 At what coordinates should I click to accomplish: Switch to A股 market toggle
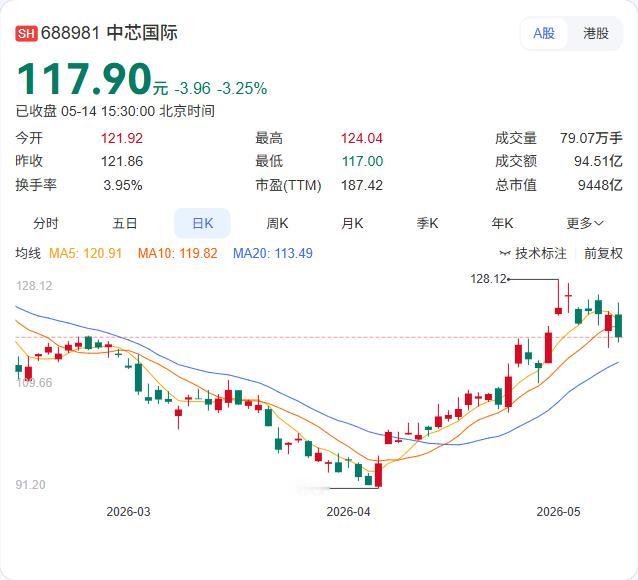click(x=544, y=33)
